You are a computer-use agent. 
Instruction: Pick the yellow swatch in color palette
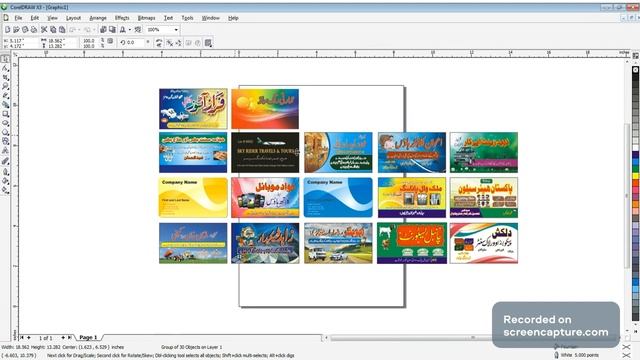coord(636,176)
